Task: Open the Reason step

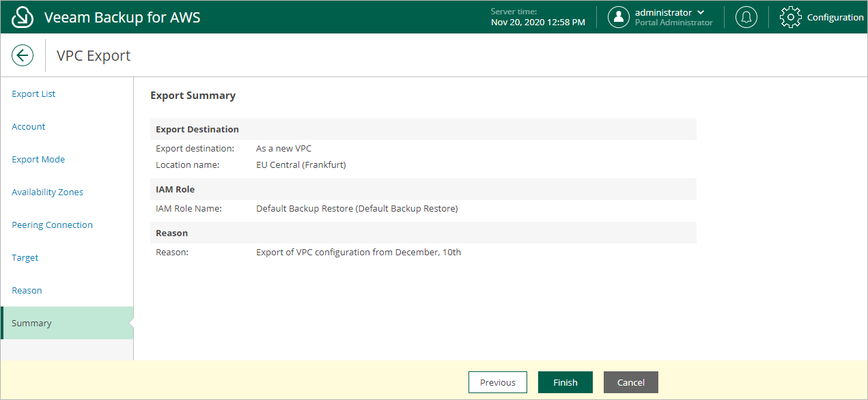Action: (27, 290)
